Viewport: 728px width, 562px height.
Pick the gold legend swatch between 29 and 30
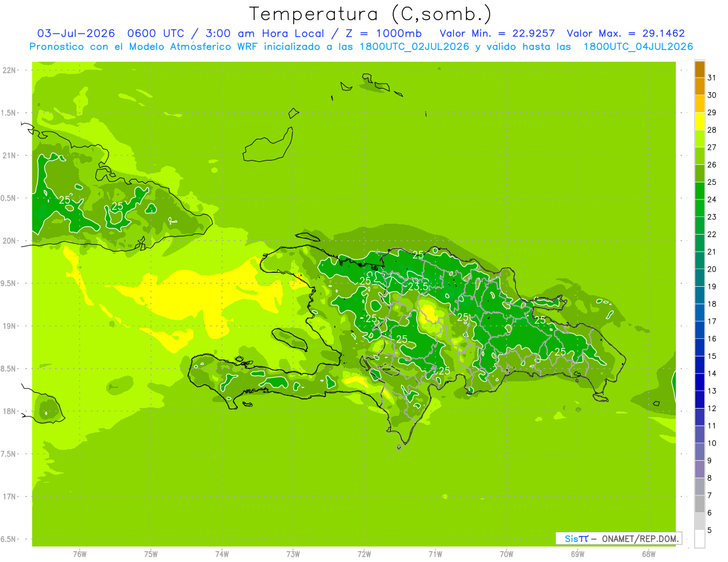coord(700,104)
